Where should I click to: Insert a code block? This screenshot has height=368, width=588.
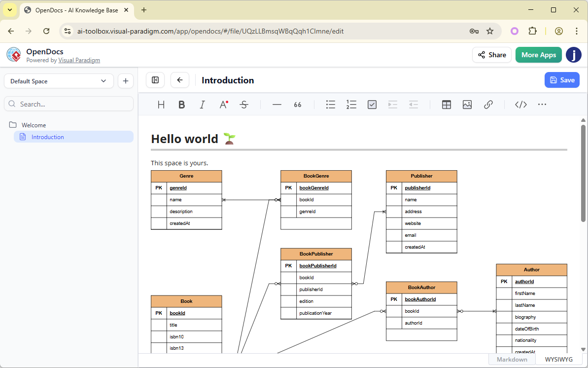pyautogui.click(x=520, y=104)
